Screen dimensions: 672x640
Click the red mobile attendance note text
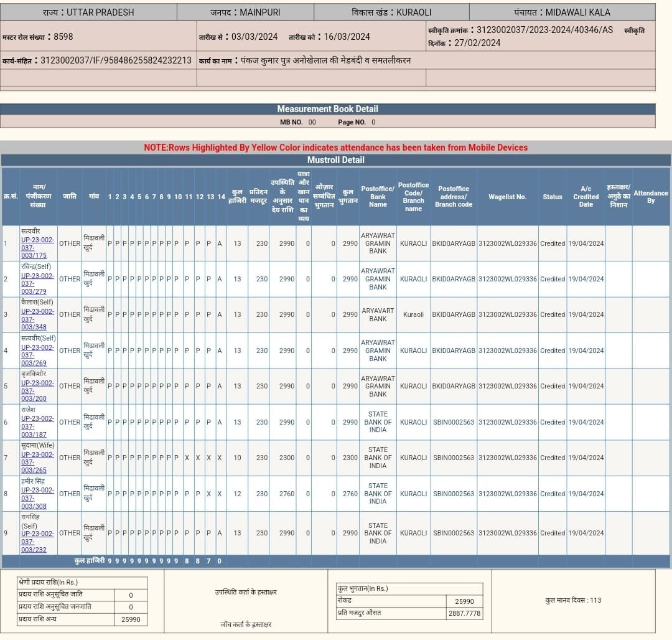pos(335,148)
